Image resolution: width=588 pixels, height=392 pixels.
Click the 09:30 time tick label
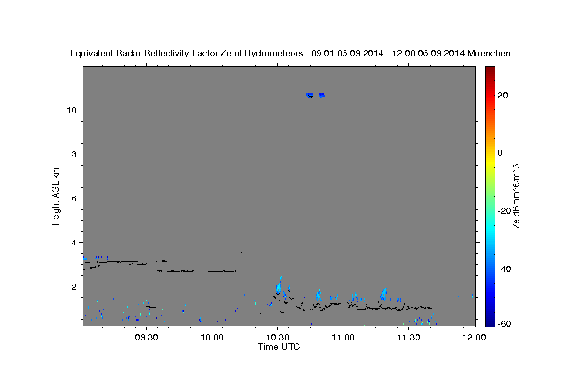click(x=147, y=337)
